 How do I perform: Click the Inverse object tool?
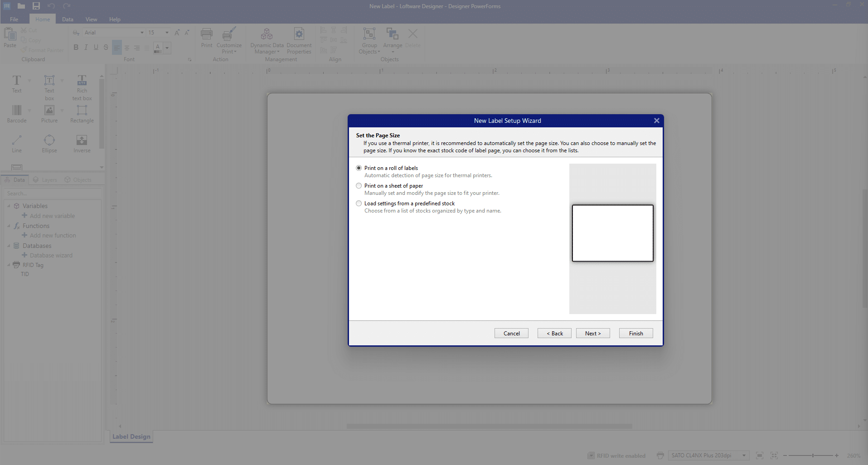(82, 143)
